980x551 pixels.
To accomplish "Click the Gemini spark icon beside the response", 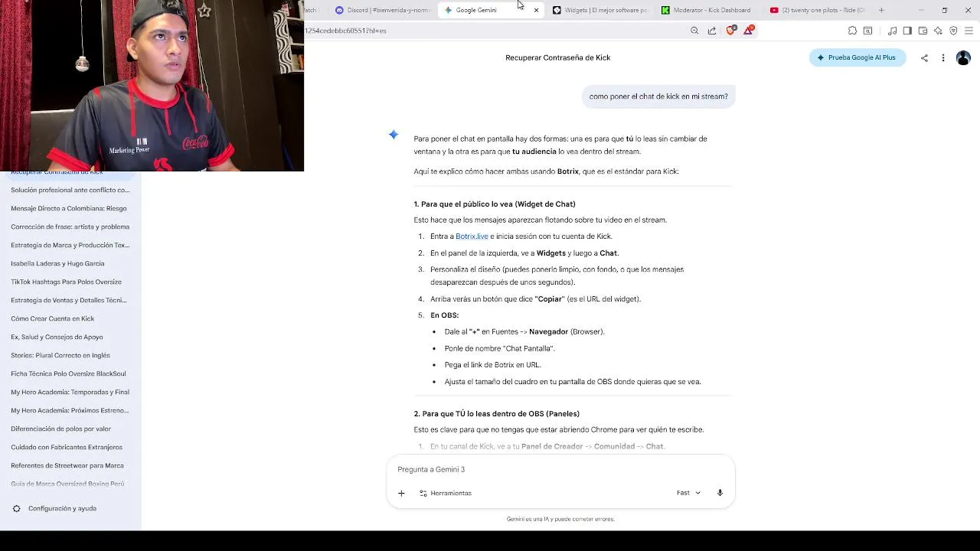I will 394,135.
